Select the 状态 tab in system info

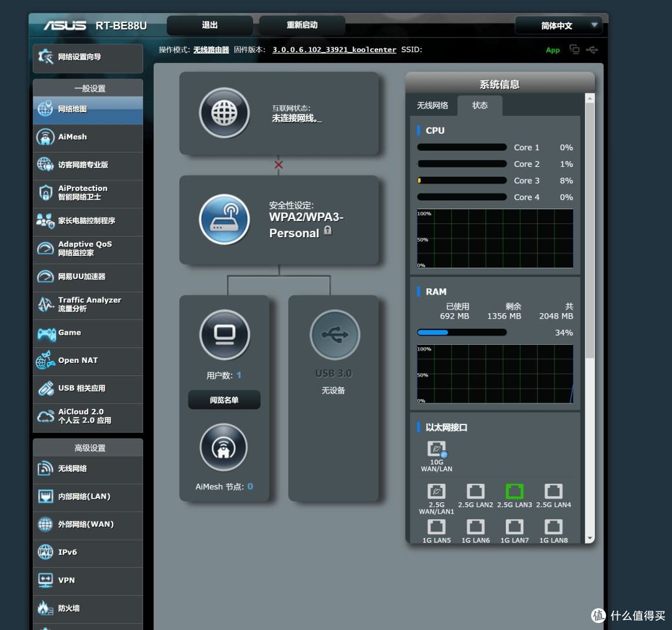click(480, 106)
